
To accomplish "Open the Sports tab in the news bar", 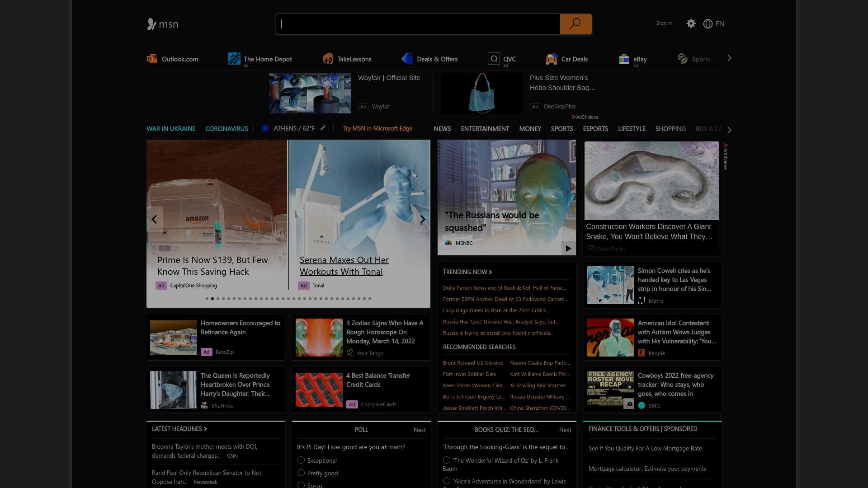I will pos(562,129).
